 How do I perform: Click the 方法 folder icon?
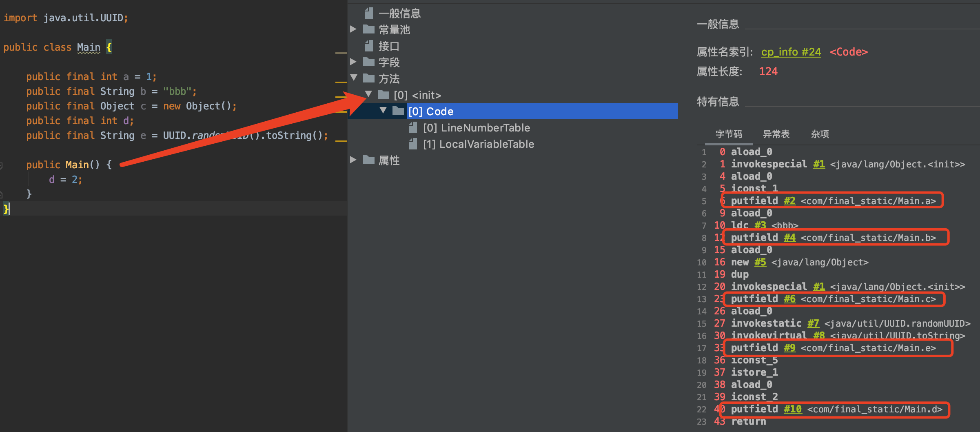(x=368, y=78)
